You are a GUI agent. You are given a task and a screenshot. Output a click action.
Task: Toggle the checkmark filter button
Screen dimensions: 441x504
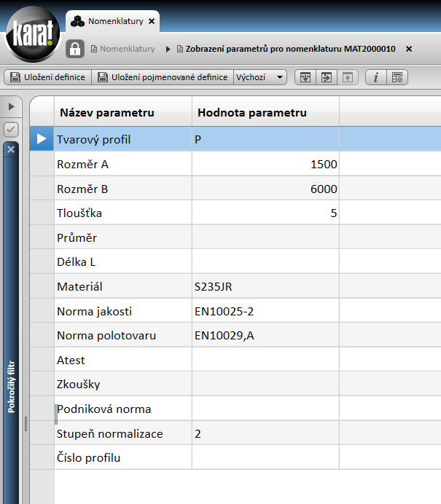coord(11,130)
